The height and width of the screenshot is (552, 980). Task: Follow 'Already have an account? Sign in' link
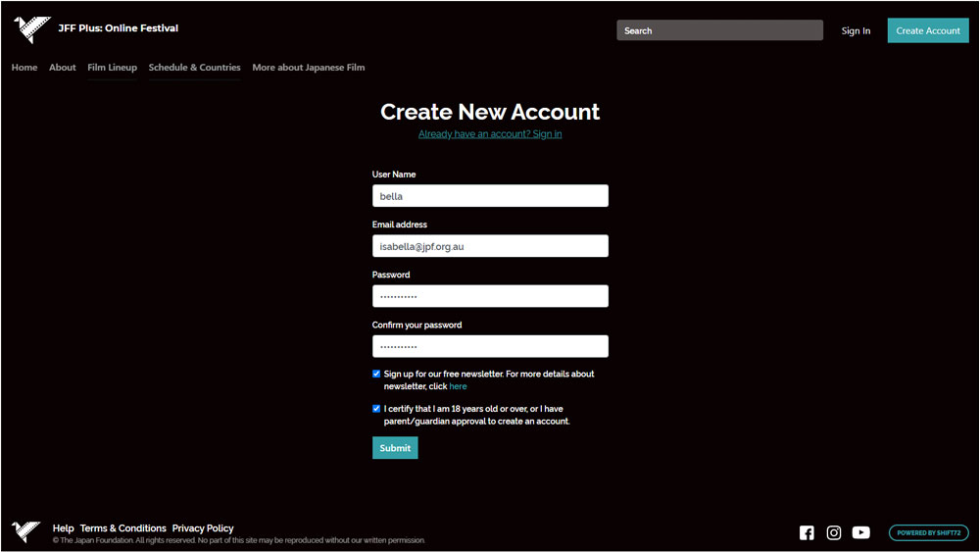pos(490,133)
